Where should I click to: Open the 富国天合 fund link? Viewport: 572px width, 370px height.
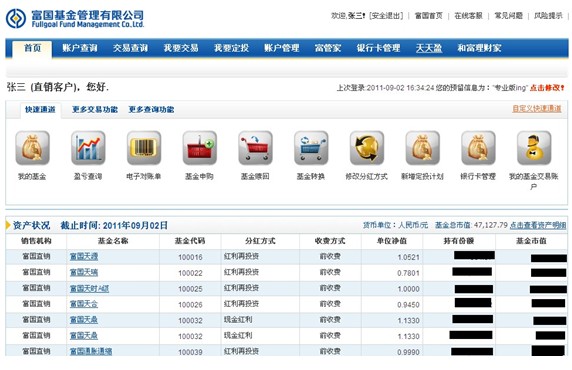[x=84, y=304]
